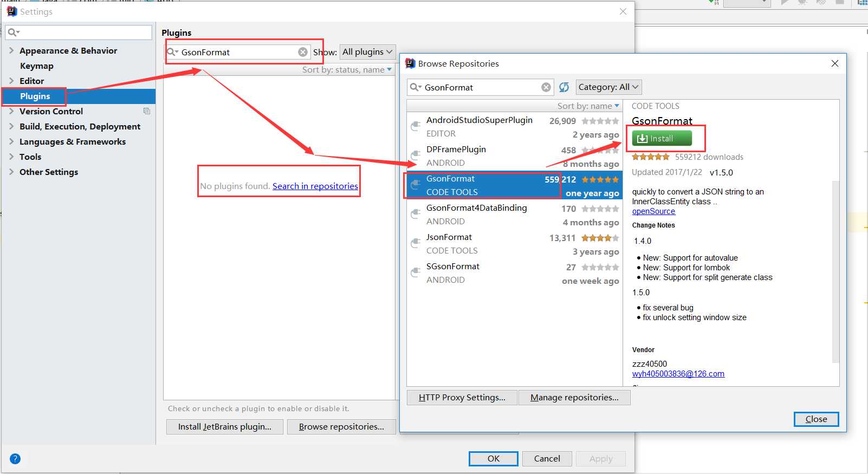This screenshot has width=868, height=474.
Task: Close the Settings window with X
Action: (x=623, y=11)
